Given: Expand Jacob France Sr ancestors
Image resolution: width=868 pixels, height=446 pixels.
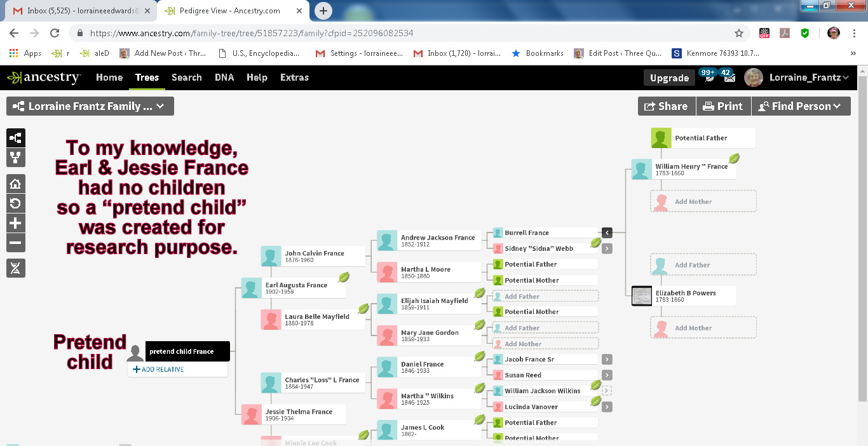Looking at the screenshot, I should [x=607, y=360].
